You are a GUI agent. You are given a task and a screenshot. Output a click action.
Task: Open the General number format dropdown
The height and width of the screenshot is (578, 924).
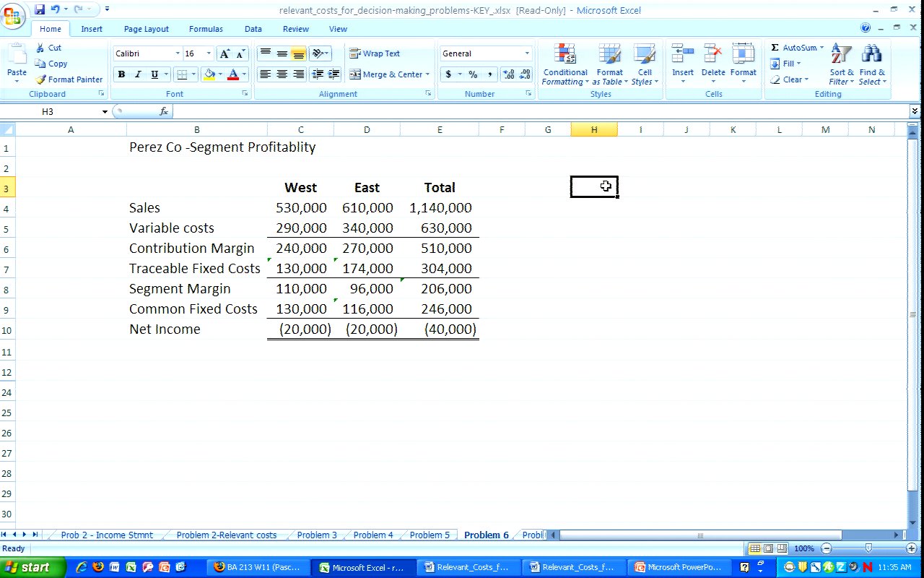click(x=526, y=53)
